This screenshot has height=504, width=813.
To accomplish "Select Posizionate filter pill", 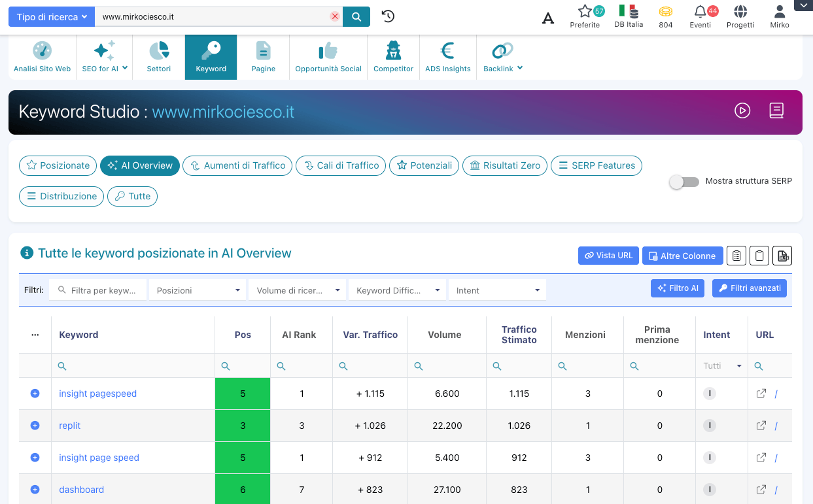I will [58, 165].
